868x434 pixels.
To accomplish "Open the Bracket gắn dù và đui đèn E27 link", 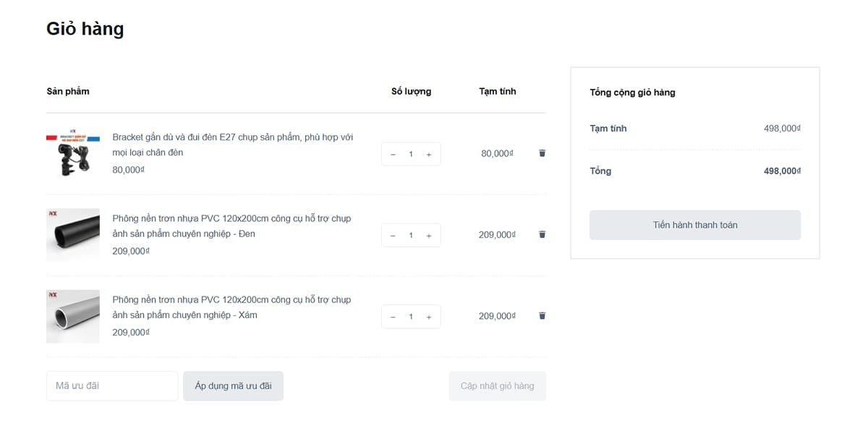I will point(233,145).
